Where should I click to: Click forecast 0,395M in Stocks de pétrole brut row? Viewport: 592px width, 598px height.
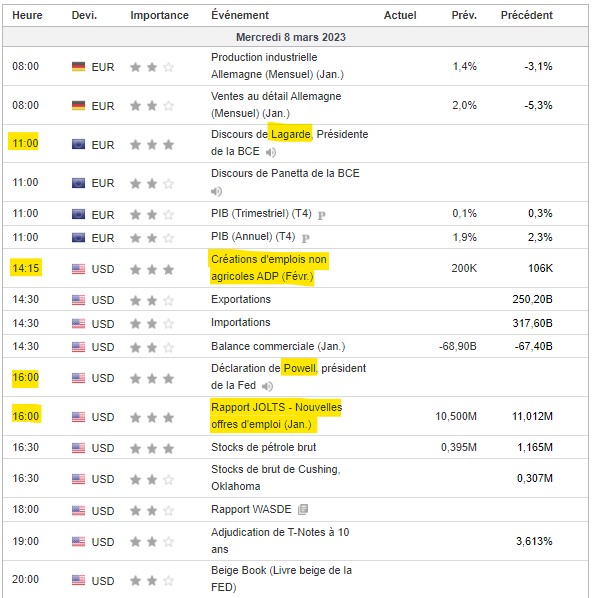click(459, 447)
